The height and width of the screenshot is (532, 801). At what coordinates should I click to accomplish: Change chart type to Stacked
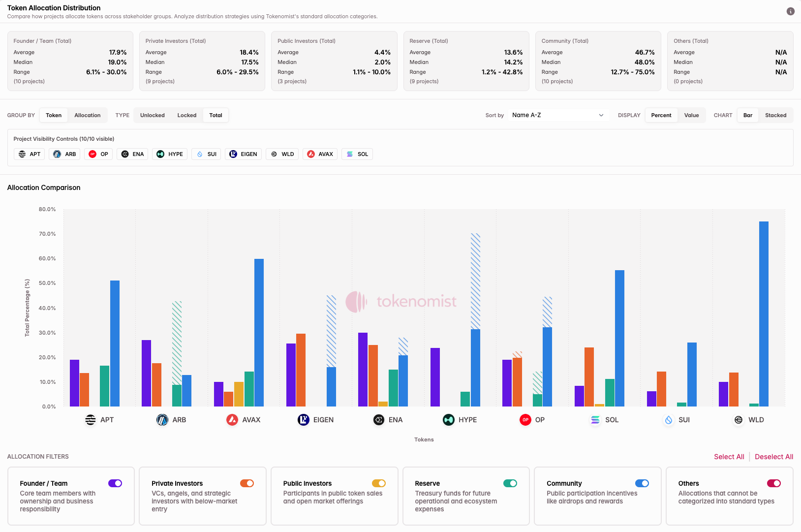[775, 115]
